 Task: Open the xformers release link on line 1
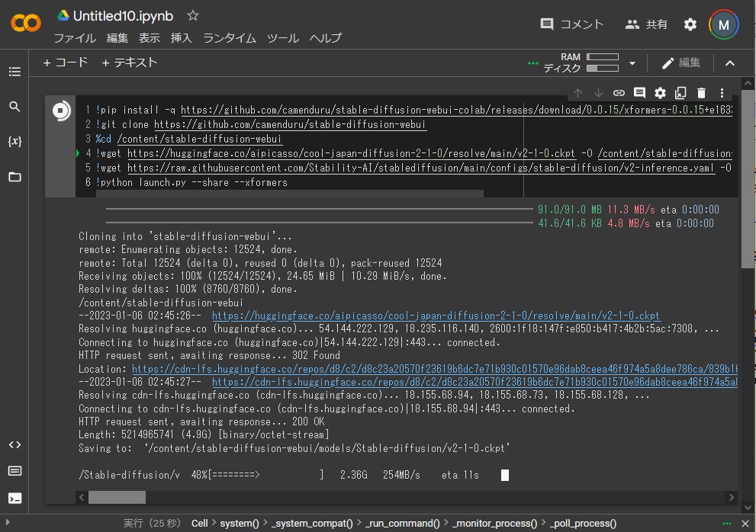click(x=457, y=110)
